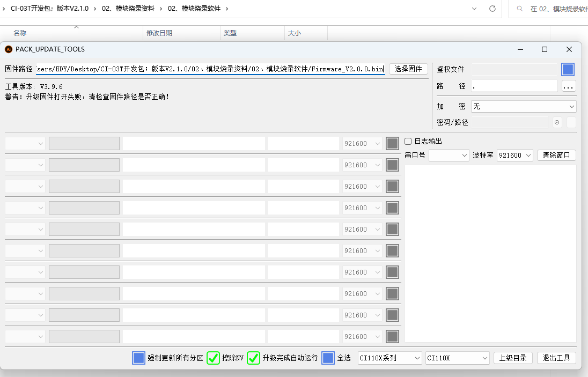The image size is (588, 377).
Task: Open the 串口号 dropdown
Action: click(x=449, y=155)
